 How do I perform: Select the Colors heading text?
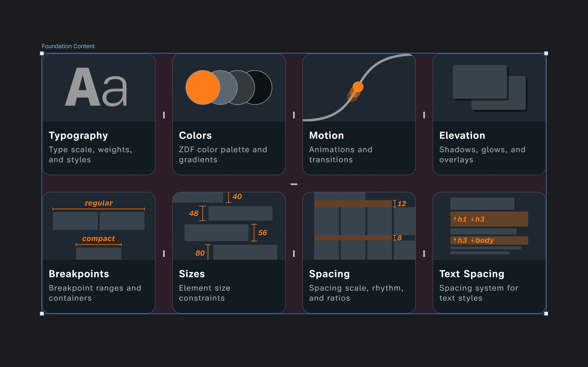[x=195, y=135]
